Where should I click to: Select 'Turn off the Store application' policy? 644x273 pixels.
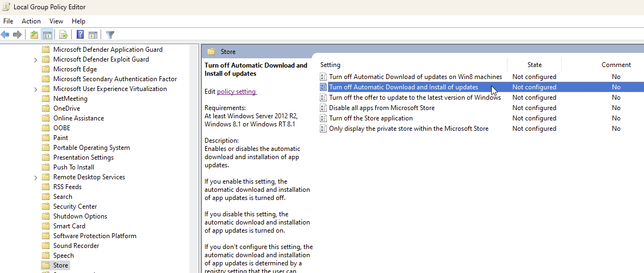[x=370, y=118]
